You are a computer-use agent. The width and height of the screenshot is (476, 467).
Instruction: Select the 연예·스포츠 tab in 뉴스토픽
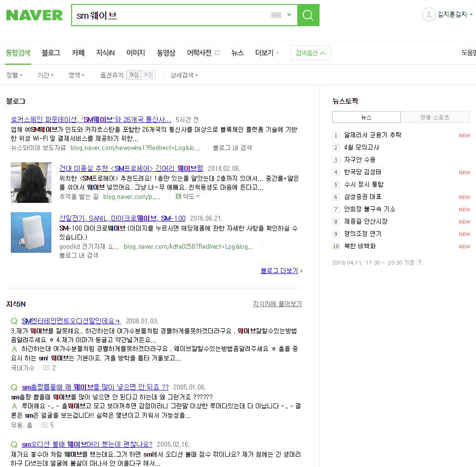point(435,117)
